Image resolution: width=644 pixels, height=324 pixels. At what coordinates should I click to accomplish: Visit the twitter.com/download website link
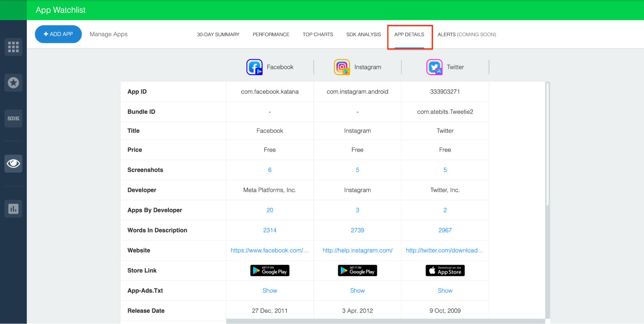[x=445, y=251]
